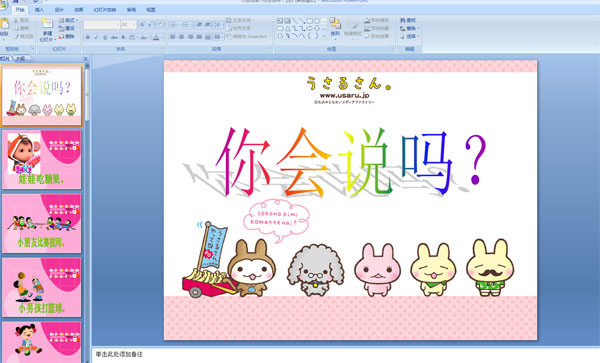Open the Design ribbon tab
This screenshot has height=363, width=600.
pyautogui.click(x=59, y=10)
